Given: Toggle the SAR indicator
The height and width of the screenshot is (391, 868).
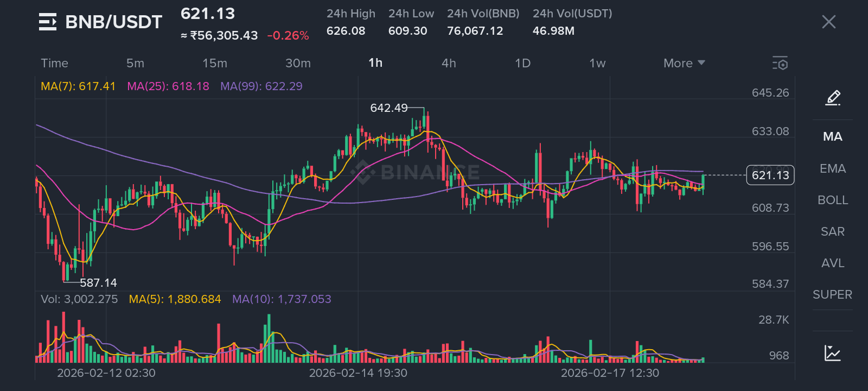Looking at the screenshot, I should pyautogui.click(x=833, y=231).
